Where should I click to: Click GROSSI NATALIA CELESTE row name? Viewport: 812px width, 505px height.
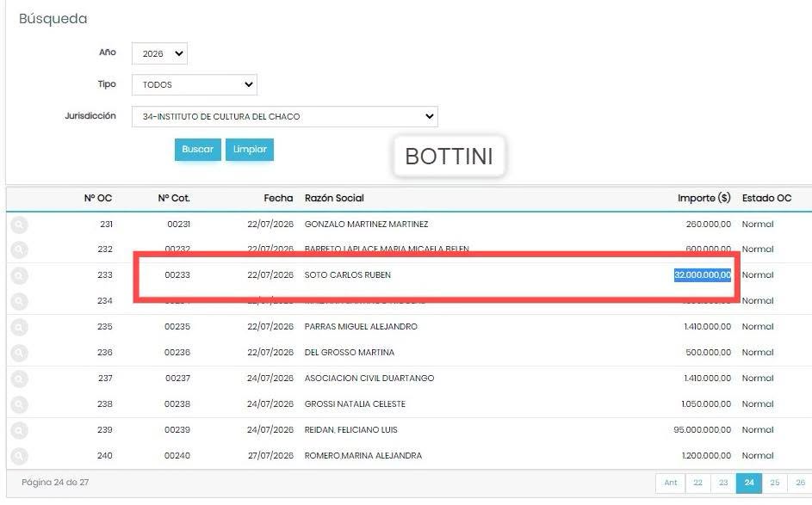355,404
